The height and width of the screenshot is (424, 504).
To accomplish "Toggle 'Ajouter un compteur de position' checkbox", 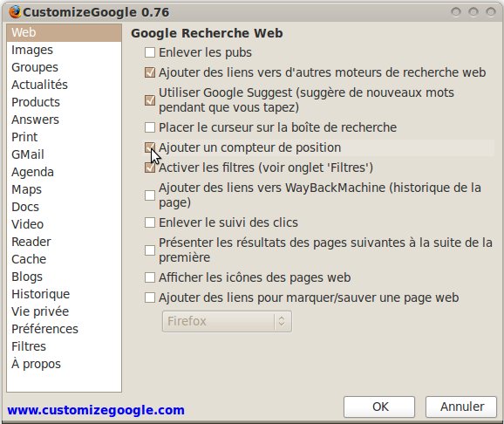I will click(150, 147).
